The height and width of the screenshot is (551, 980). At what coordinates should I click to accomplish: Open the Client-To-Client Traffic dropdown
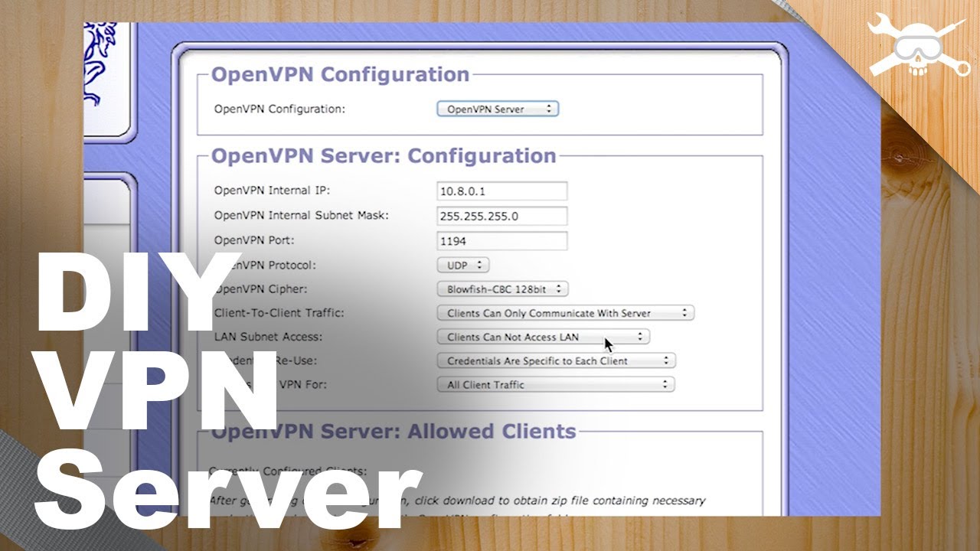pos(565,313)
